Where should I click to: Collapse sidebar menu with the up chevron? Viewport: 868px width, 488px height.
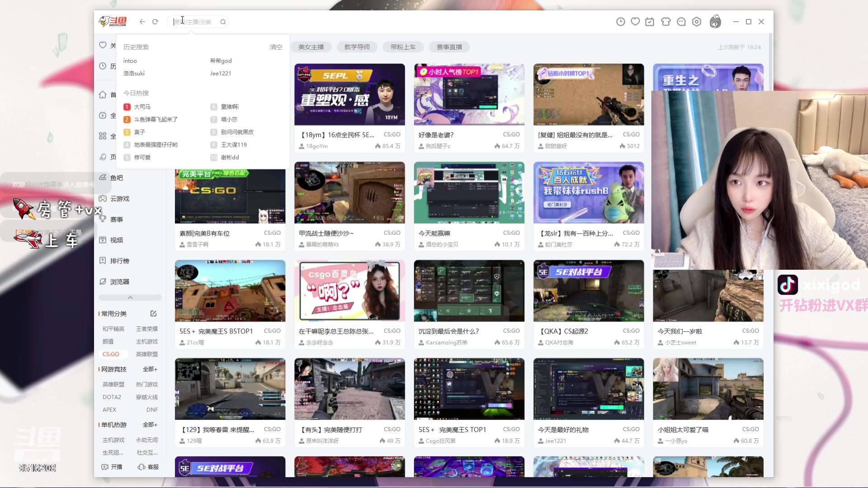click(x=130, y=297)
